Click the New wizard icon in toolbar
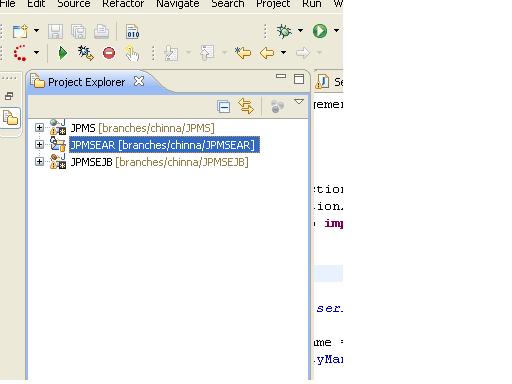Screen dimensions: 512x384 click(x=20, y=31)
